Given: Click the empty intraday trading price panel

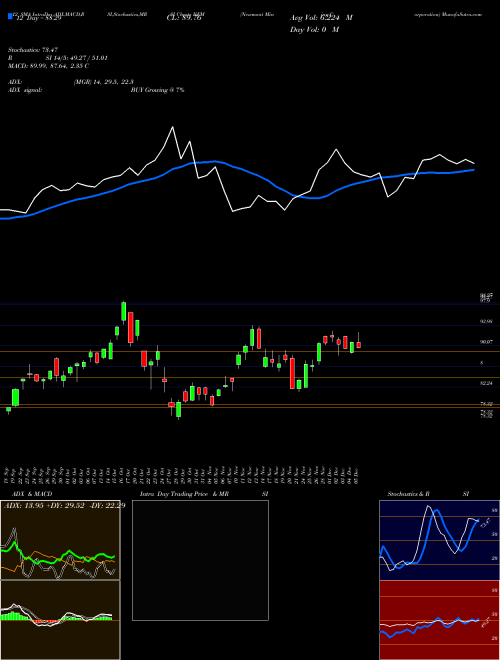Looking at the screenshot, I should click(200, 560).
